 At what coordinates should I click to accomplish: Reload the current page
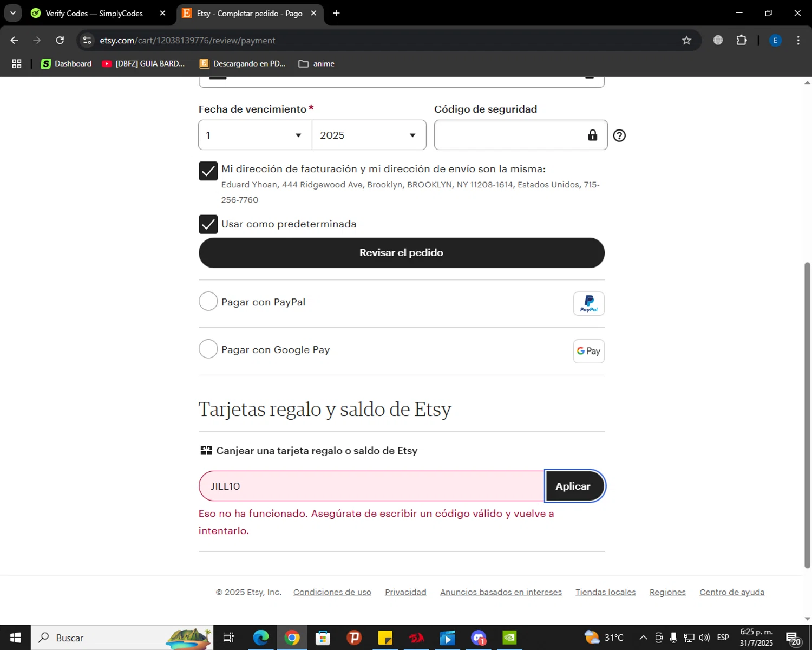(60, 40)
